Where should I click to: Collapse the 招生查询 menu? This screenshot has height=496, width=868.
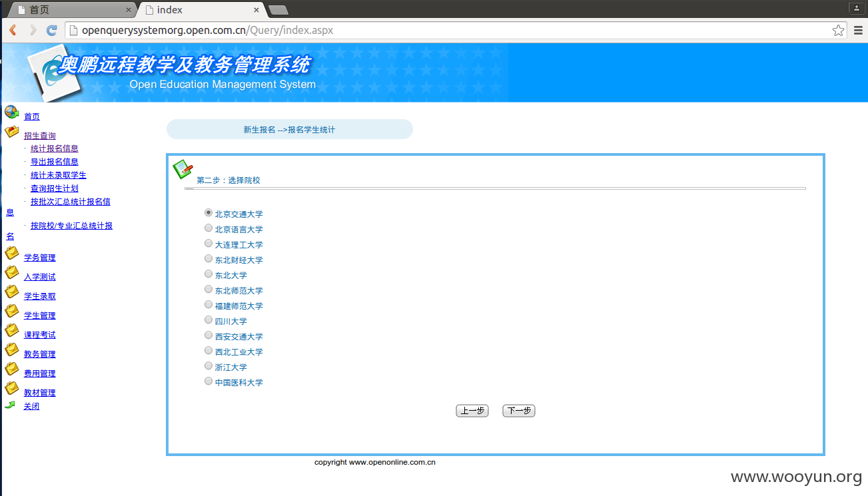pos(40,136)
